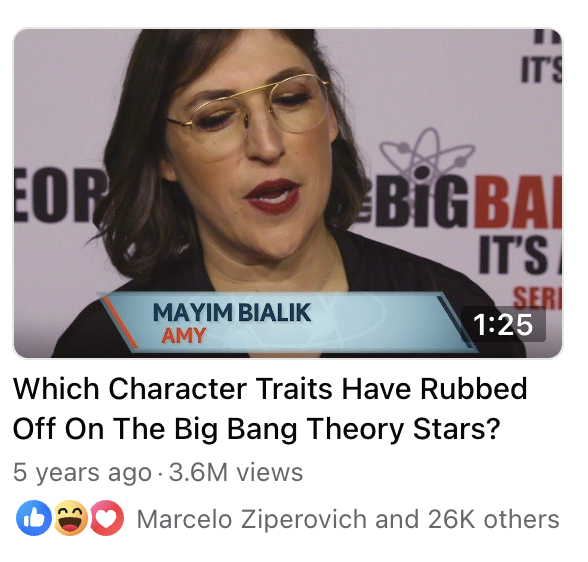The width and height of the screenshot is (588, 562).
Task: Open Marcelo Ziperovich's name in reactions
Action: [x=252, y=519]
